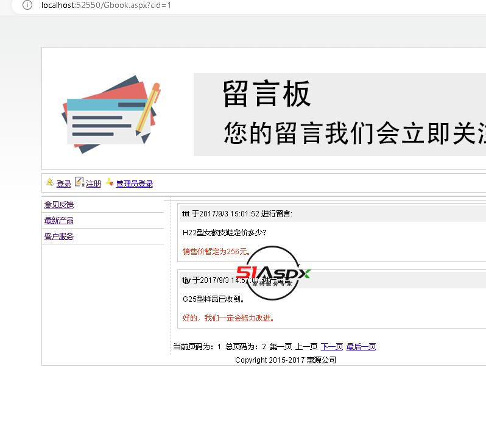The image size is (486, 448).
Task: Open the 注册 register link
Action: 94,183
